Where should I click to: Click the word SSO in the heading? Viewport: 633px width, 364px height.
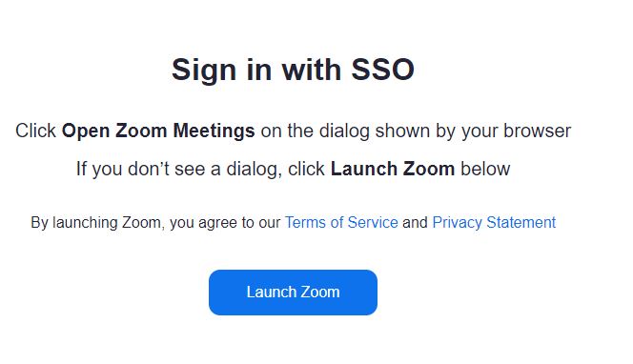point(382,70)
